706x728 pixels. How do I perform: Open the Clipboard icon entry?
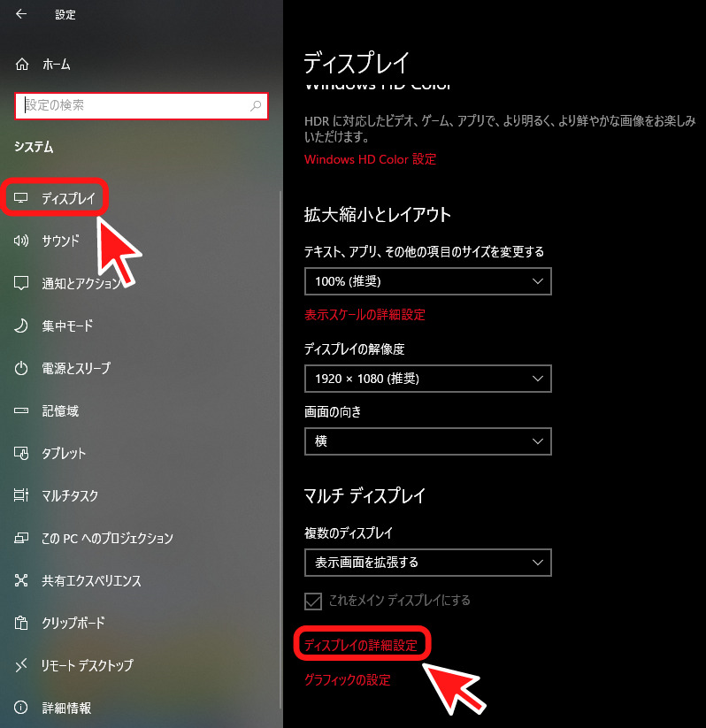coord(21,623)
